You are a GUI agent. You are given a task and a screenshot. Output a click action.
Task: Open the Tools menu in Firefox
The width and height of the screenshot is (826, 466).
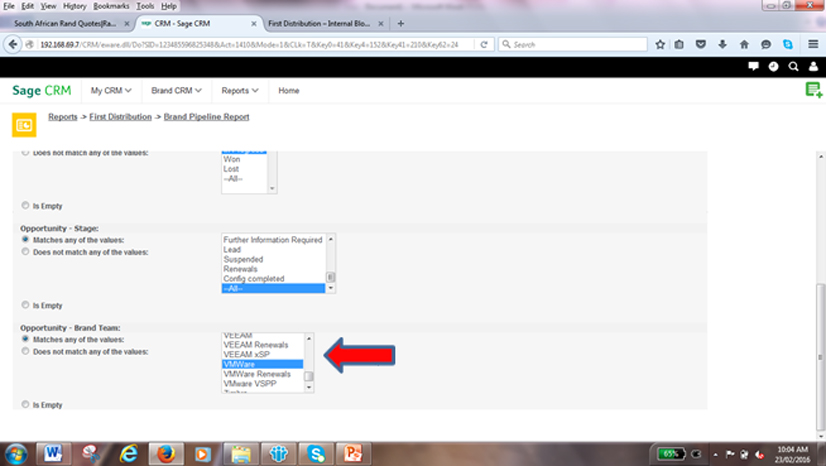tap(145, 6)
